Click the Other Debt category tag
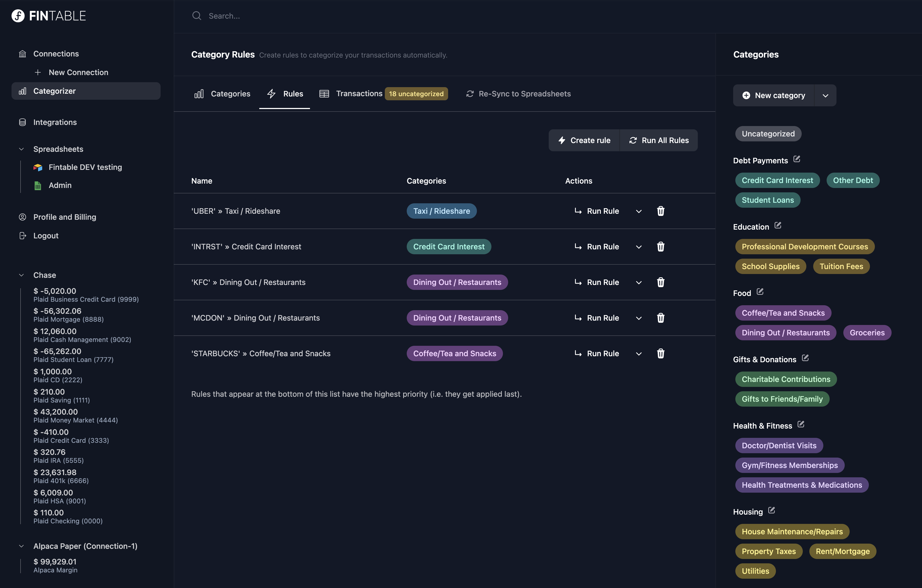This screenshot has height=588, width=922. (853, 180)
